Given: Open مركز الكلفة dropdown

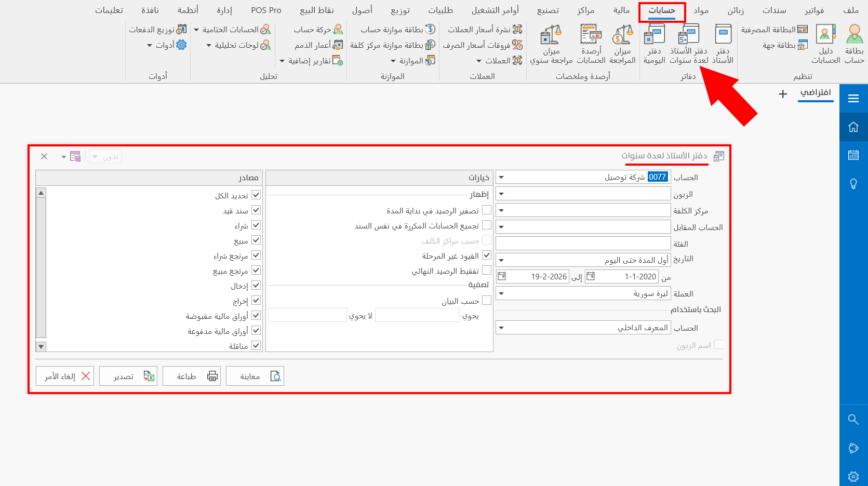Looking at the screenshot, I should 501,210.
